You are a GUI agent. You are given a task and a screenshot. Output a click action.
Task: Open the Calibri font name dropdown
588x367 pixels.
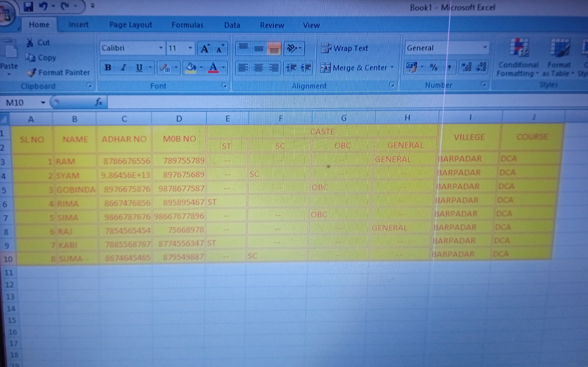[x=161, y=48]
